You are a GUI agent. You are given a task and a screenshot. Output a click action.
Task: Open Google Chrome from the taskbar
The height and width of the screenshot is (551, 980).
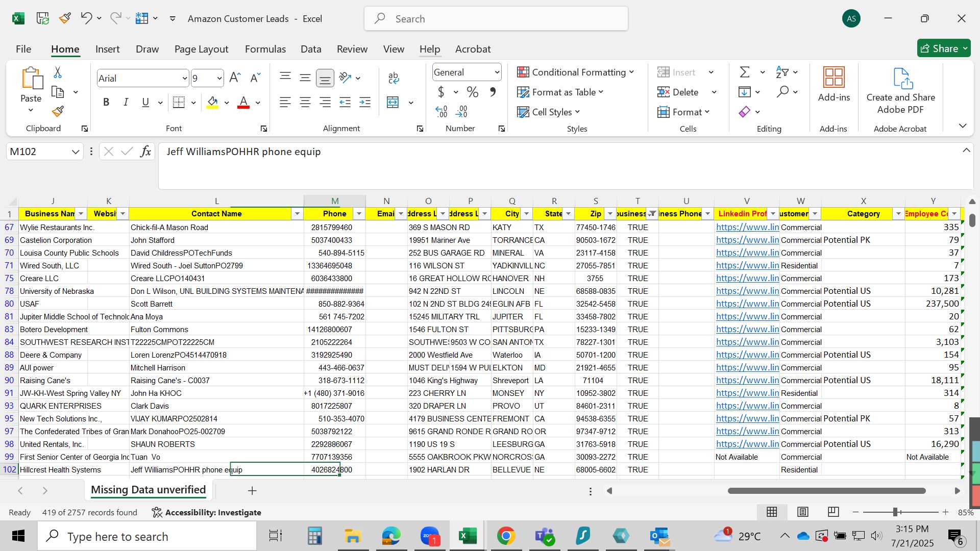pyautogui.click(x=506, y=536)
